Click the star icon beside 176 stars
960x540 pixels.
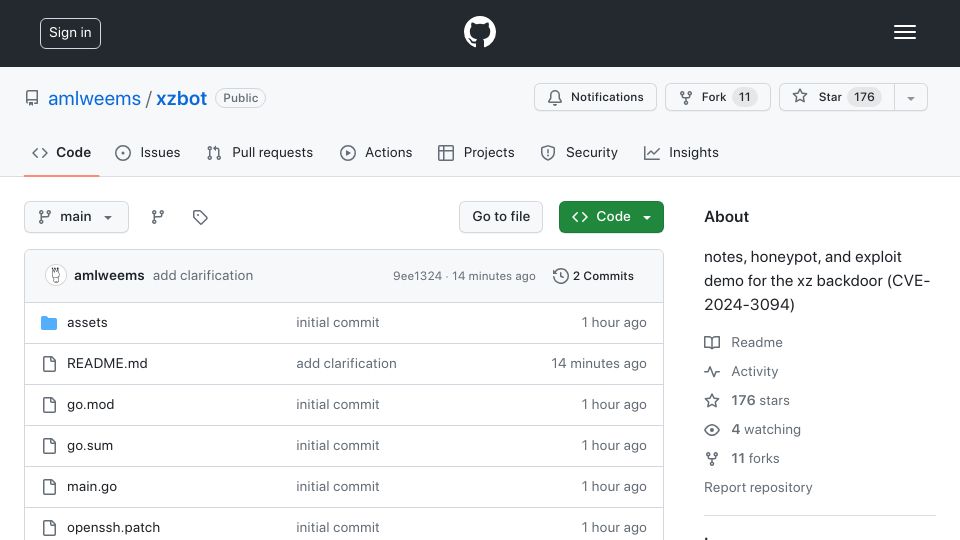[x=711, y=400]
